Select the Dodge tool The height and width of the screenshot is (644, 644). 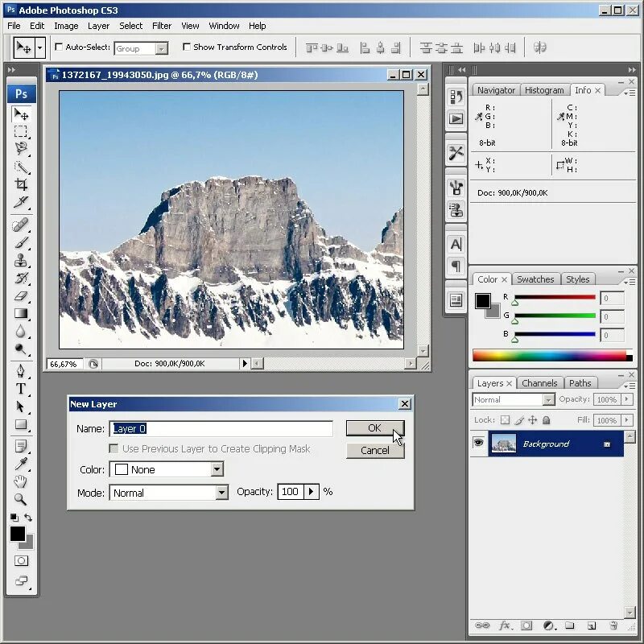(21, 349)
